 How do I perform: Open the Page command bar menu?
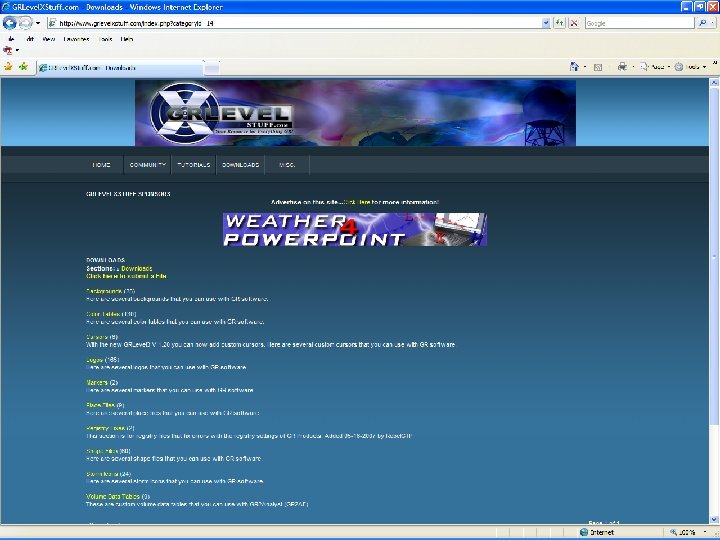pyautogui.click(x=655, y=67)
